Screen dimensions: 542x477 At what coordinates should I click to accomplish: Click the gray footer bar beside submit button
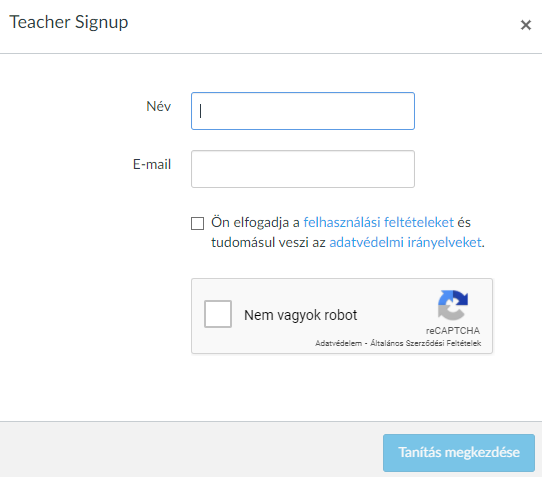(x=190, y=449)
